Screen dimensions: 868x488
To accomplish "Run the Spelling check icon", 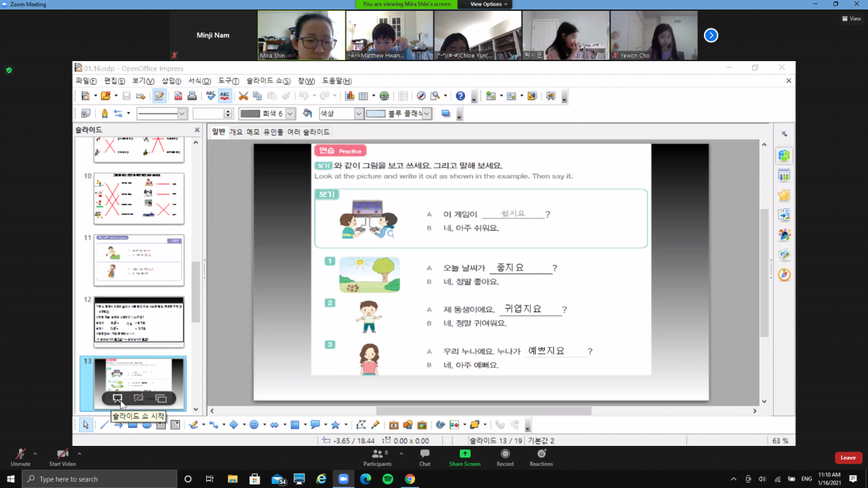I will click(211, 96).
